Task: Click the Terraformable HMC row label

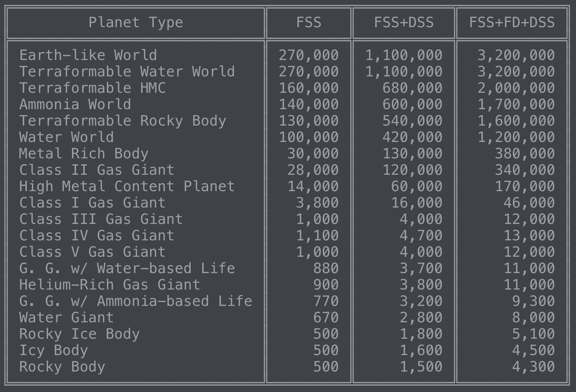Action: pos(93,88)
